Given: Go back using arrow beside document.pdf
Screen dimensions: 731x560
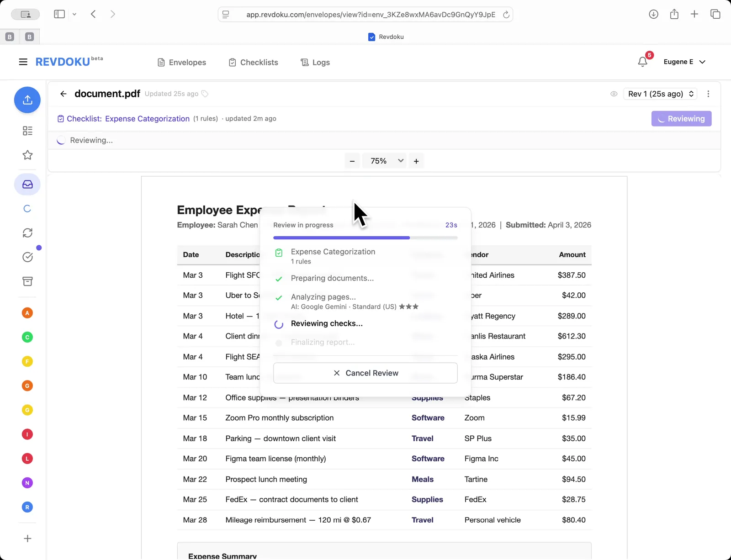Looking at the screenshot, I should coord(64,94).
